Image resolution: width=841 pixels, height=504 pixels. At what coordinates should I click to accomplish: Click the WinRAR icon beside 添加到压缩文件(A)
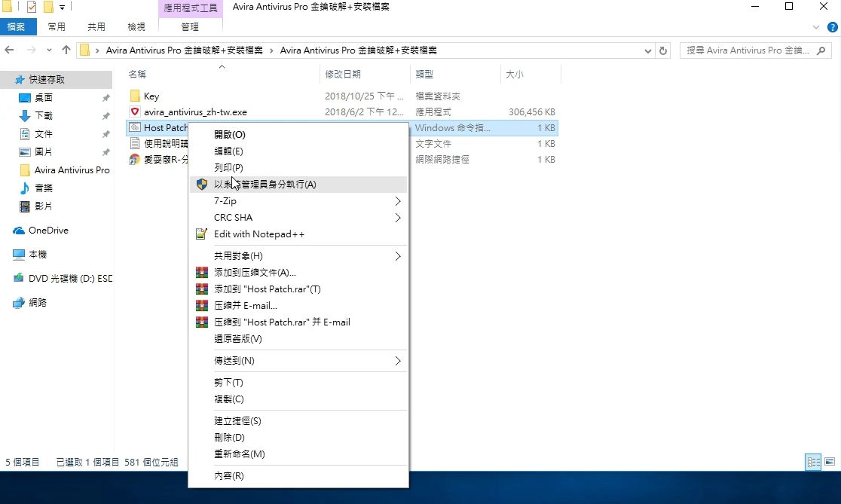click(x=201, y=273)
